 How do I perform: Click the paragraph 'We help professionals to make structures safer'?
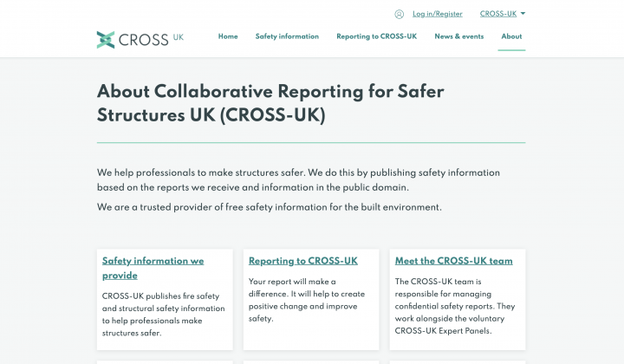(x=298, y=179)
